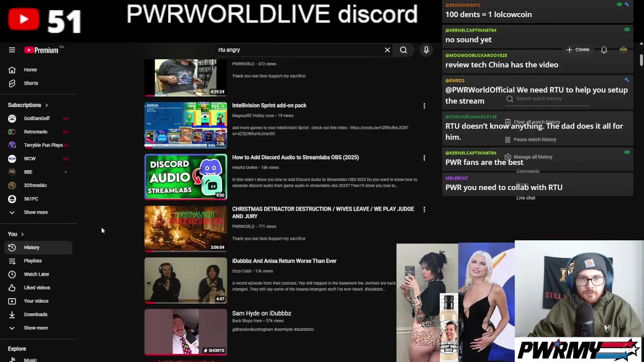Screen dimensions: 644x362
Task: Open Downloads icon in sidebar
Action: [12, 314]
